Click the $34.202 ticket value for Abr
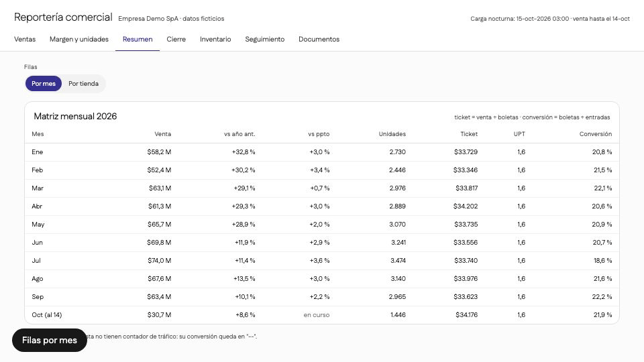This screenshot has height=362, width=644. coord(466,206)
